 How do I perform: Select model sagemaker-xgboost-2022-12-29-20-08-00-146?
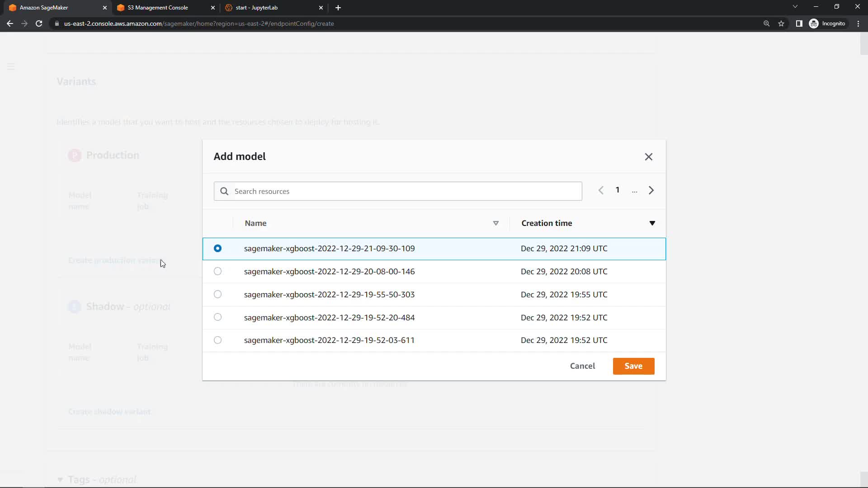[217, 272]
